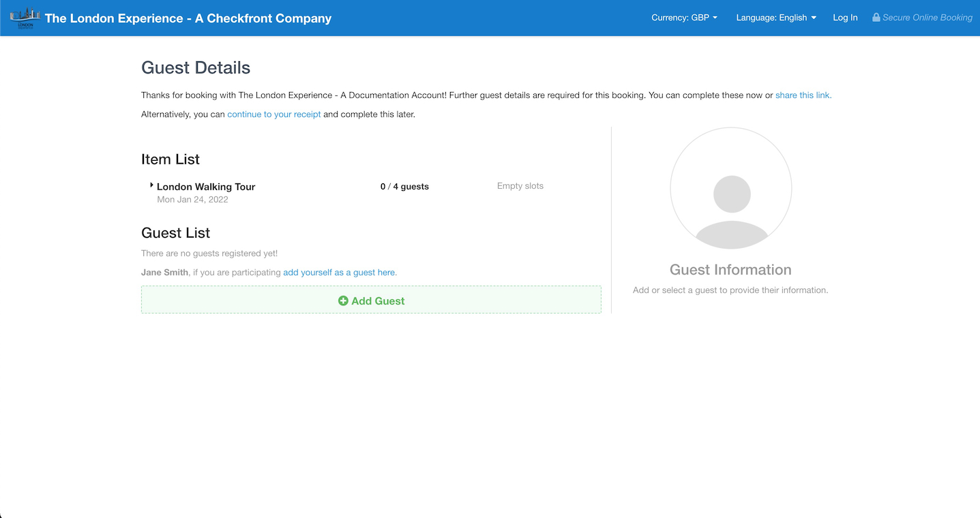Click the Empty slots label

pos(520,186)
